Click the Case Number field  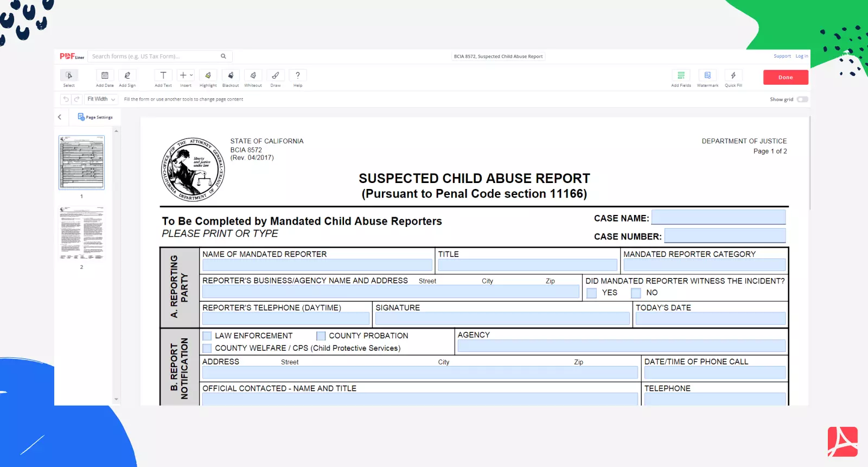coord(725,236)
